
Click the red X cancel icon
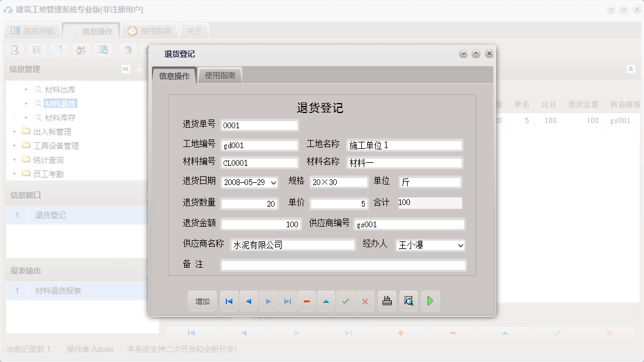(365, 300)
